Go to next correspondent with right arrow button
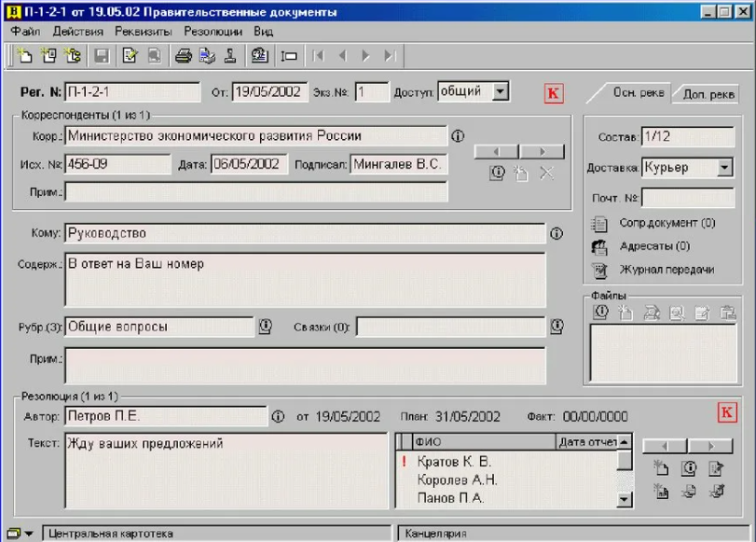The width and height of the screenshot is (756, 542). [542, 151]
